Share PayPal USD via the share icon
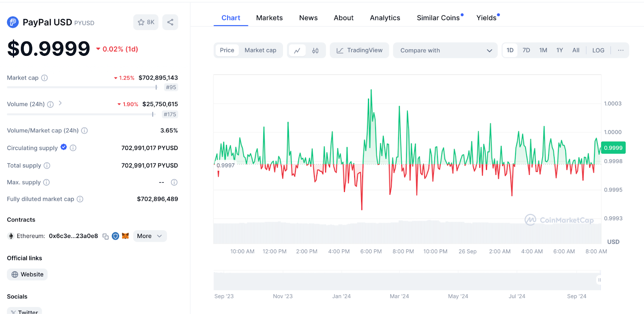This screenshot has width=644, height=314. pyautogui.click(x=170, y=22)
